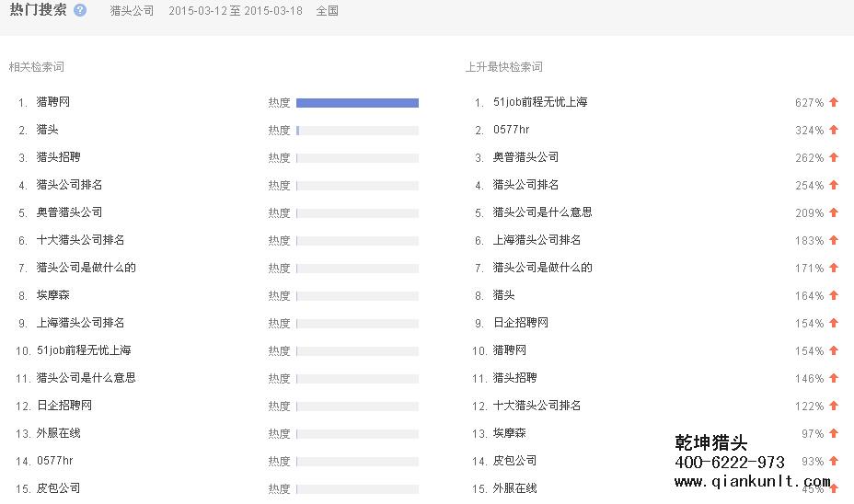Switch to the 相关检索词 section heading
Viewport: 854px width, 504px height.
[x=37, y=67]
